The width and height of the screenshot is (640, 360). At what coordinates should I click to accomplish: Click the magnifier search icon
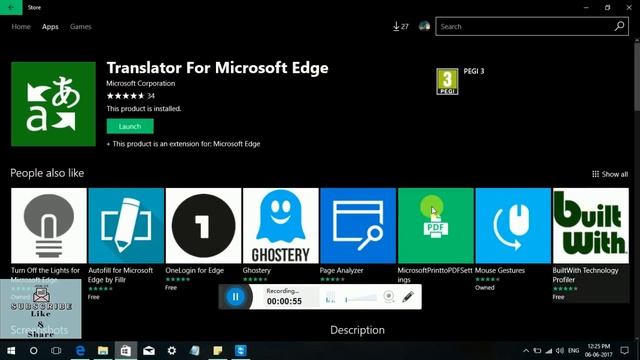tap(619, 27)
